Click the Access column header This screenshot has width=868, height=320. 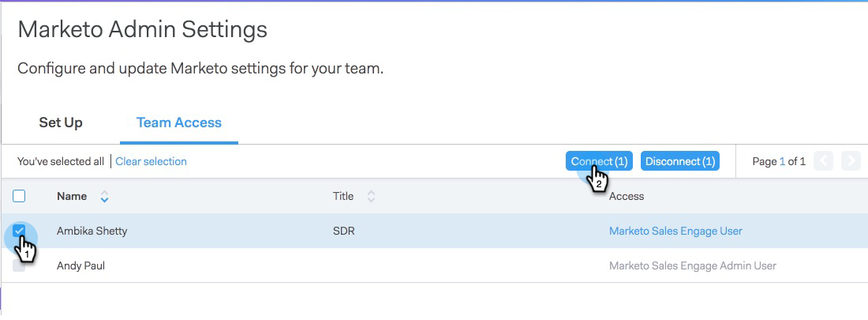point(627,196)
